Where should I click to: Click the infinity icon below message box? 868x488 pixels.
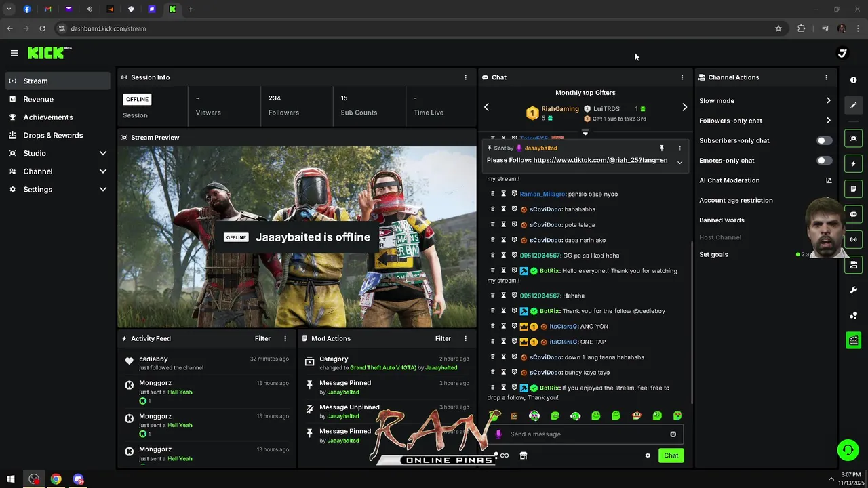(x=504, y=455)
